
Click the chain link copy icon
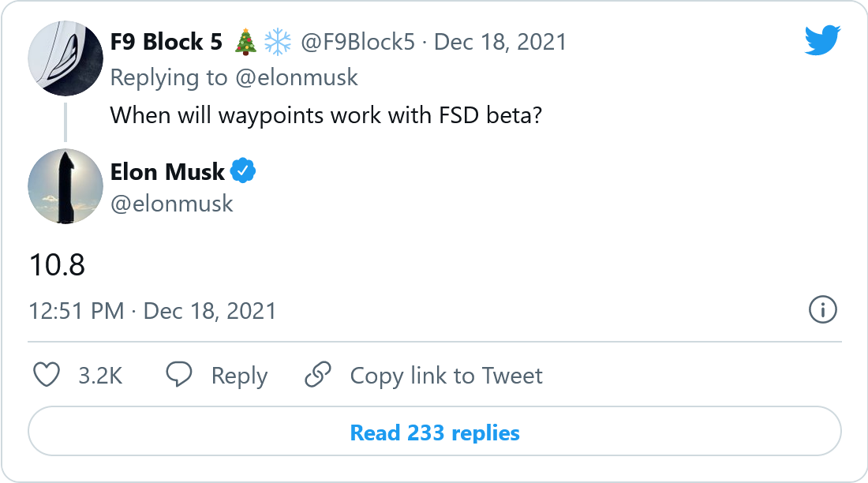coord(317,375)
